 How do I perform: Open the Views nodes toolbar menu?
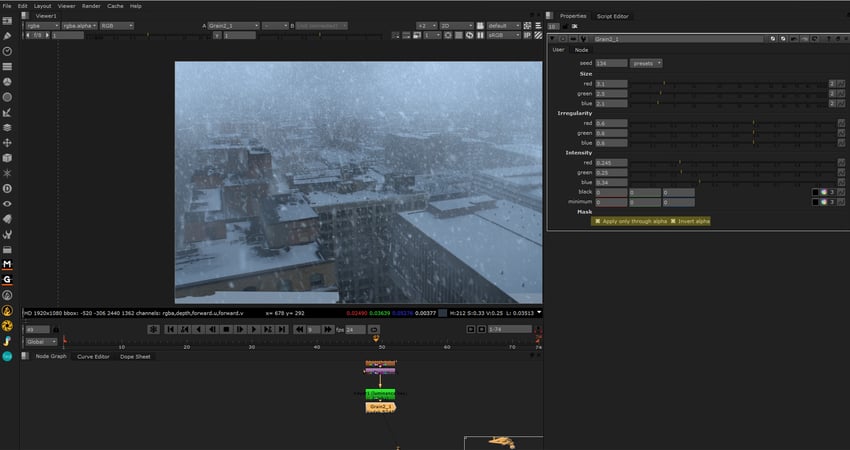click(7, 204)
